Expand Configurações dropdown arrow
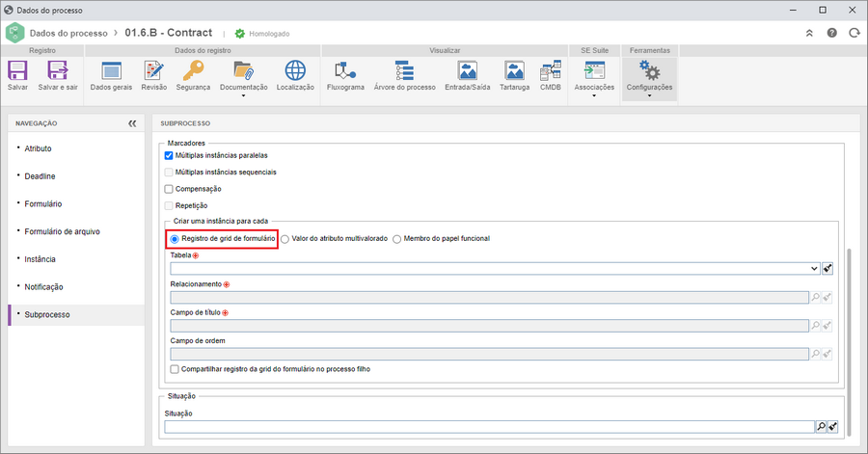Image resolution: width=868 pixels, height=454 pixels. tap(649, 96)
